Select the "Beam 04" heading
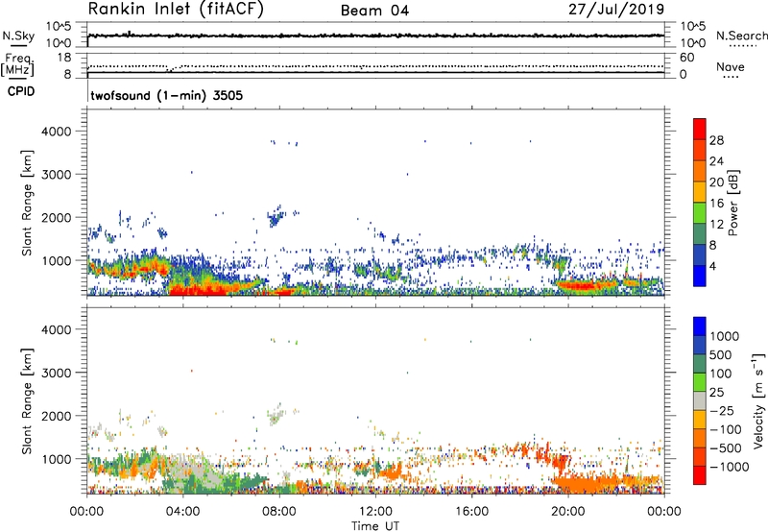Image resolution: width=768 pixels, height=532 pixels. 374,11
